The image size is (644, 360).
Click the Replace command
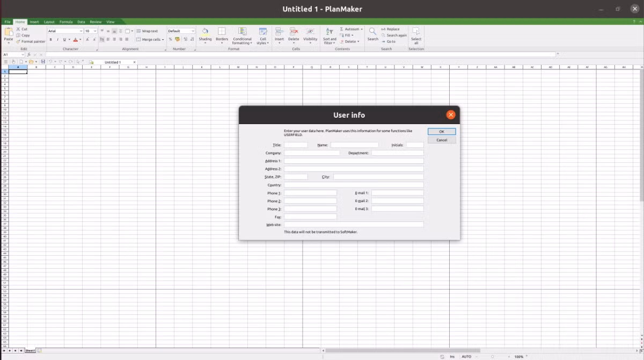click(391, 29)
